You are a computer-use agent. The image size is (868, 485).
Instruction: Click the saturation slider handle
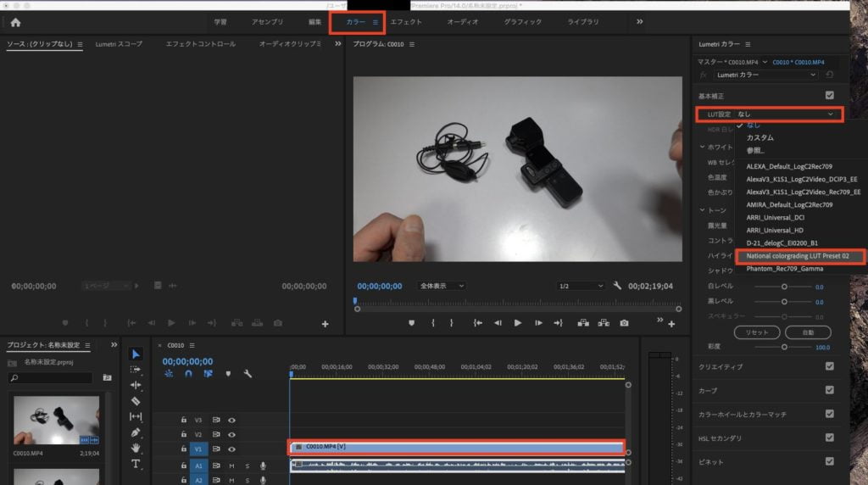(x=784, y=347)
